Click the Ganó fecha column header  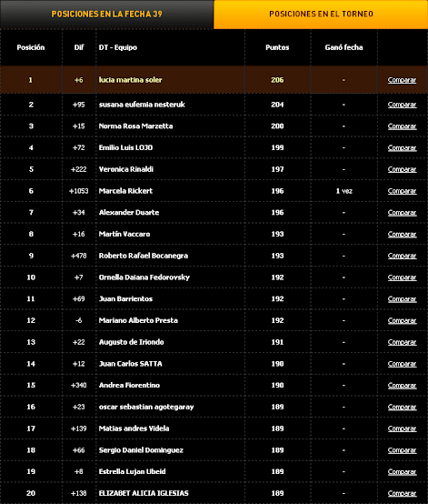[x=343, y=47]
